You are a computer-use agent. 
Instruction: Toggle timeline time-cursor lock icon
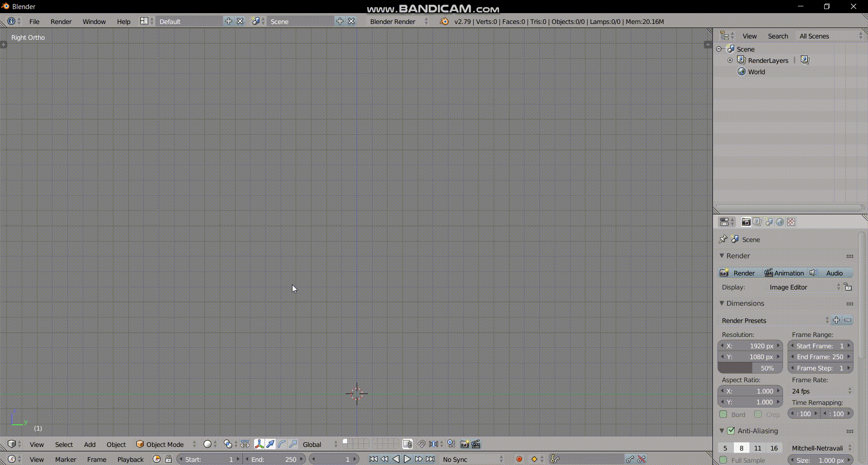[x=169, y=459]
